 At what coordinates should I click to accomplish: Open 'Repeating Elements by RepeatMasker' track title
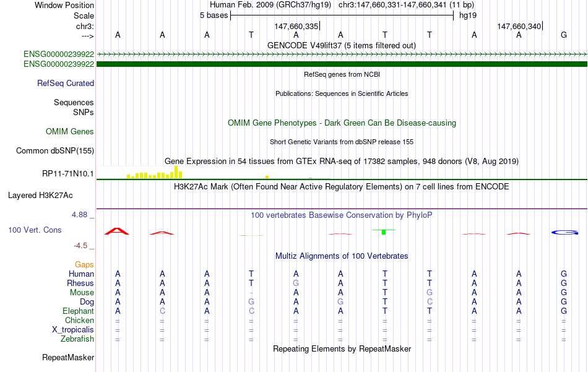click(x=342, y=348)
